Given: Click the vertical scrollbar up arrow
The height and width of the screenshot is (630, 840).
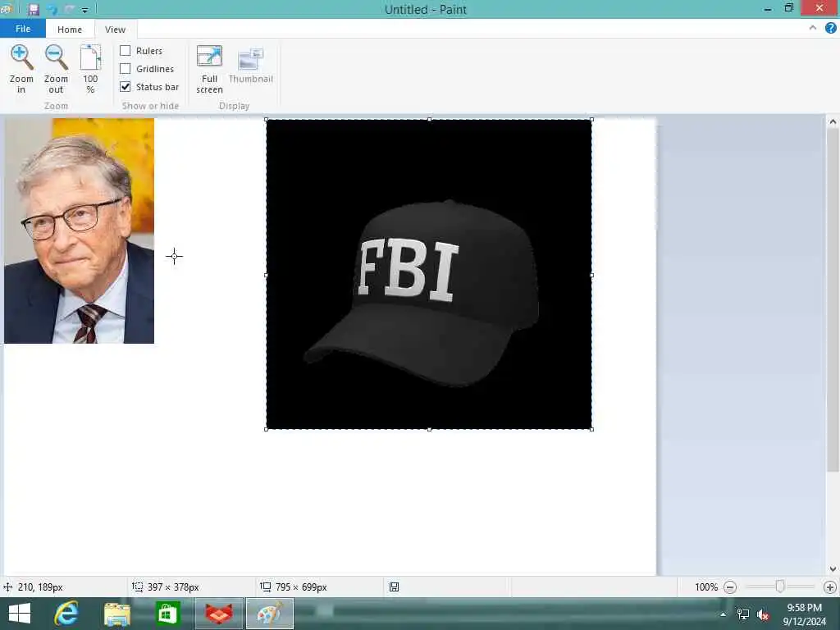Looking at the screenshot, I should click(x=833, y=121).
